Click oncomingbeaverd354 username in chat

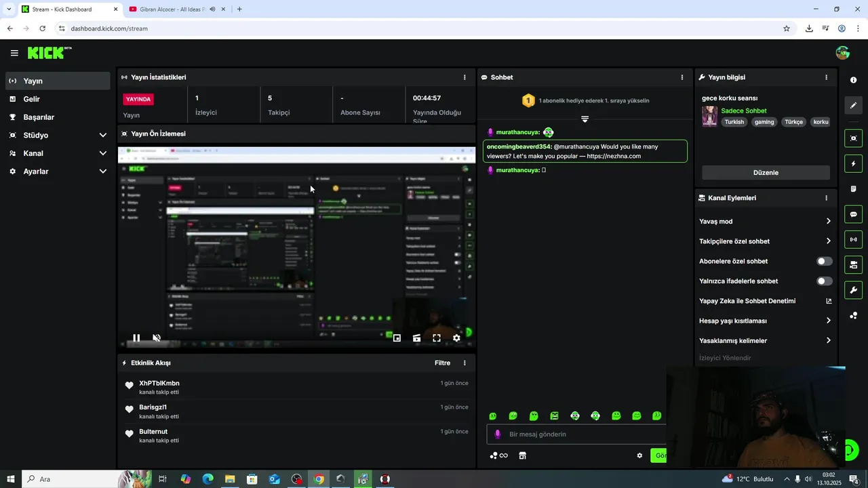click(x=519, y=146)
